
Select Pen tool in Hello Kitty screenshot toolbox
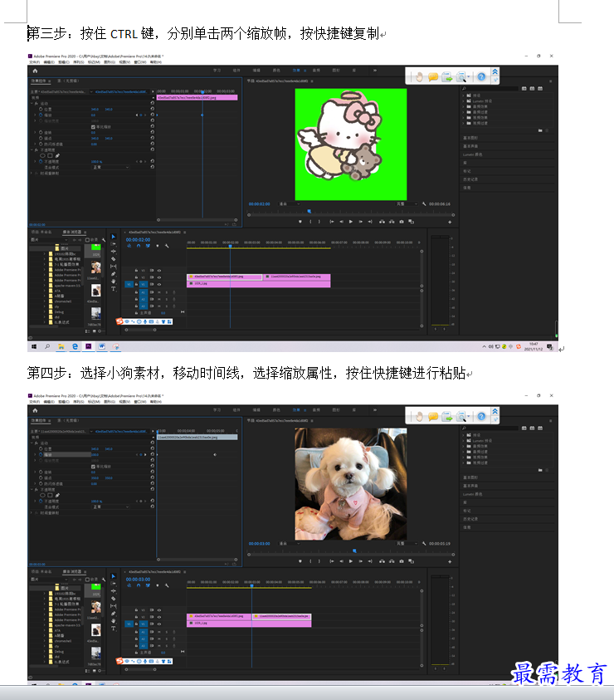pos(114,274)
